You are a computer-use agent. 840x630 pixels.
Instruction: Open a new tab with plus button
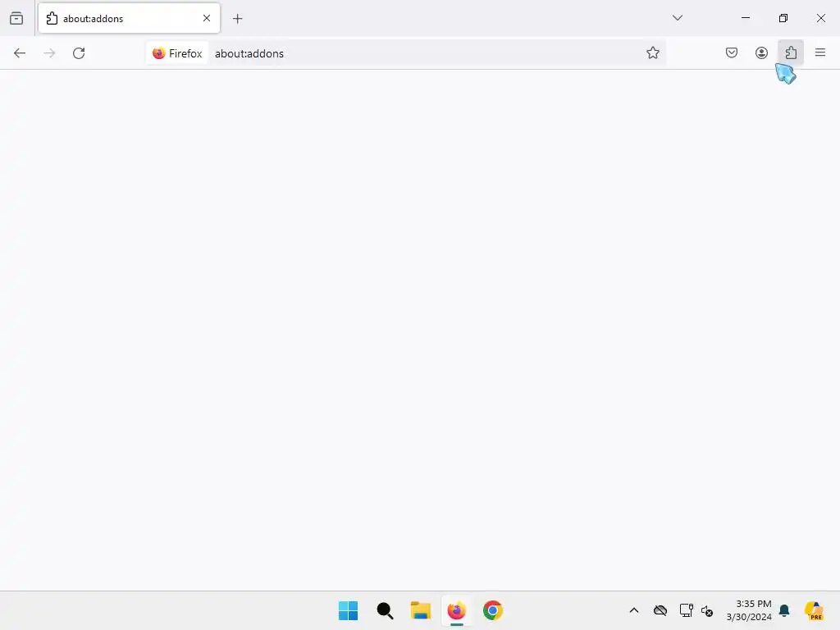[238, 19]
